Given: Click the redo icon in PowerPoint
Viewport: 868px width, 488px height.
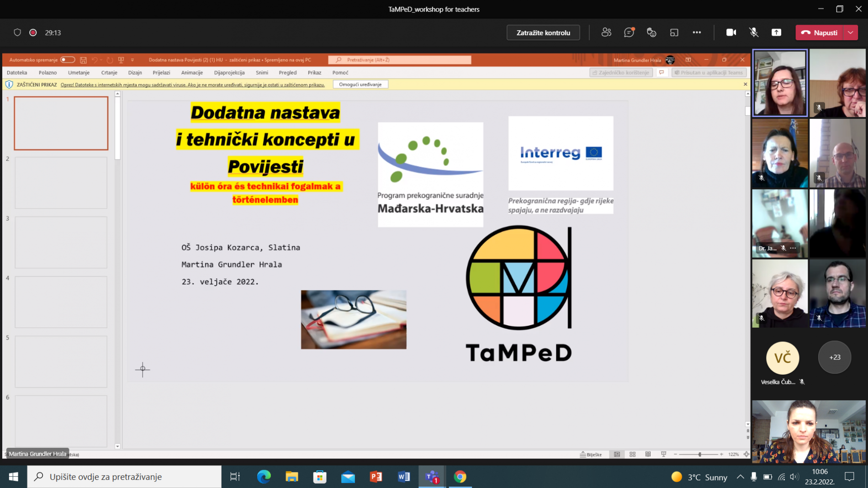Looking at the screenshot, I should tap(110, 60).
